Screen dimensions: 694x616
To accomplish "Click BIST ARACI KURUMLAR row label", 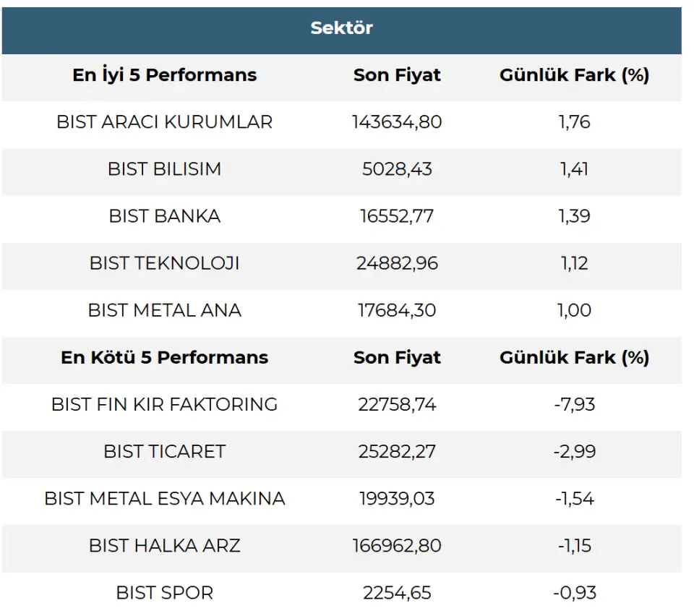I will point(164,122).
